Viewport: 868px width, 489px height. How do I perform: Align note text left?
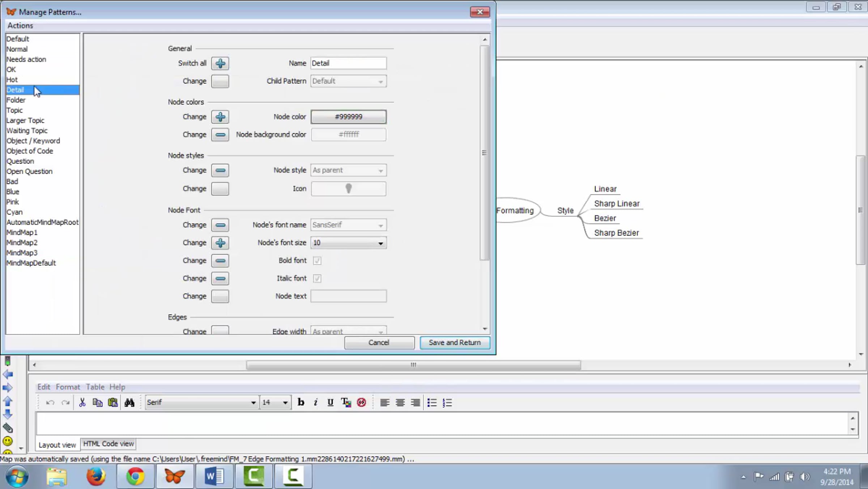[384, 403]
